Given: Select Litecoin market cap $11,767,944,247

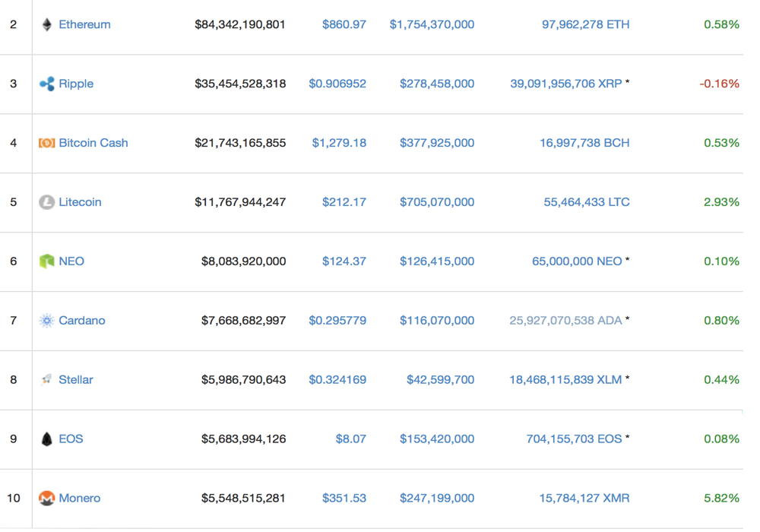Looking at the screenshot, I should 240,202.
